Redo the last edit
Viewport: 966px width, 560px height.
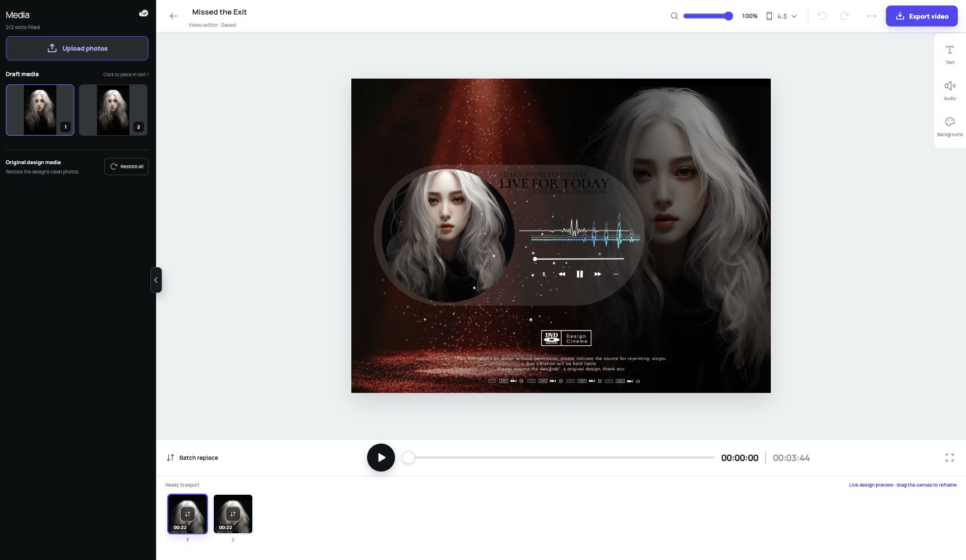pos(844,16)
